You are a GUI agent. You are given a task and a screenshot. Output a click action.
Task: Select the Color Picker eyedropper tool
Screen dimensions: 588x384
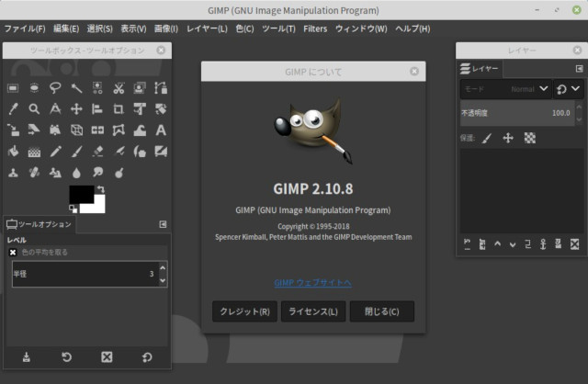point(13,109)
